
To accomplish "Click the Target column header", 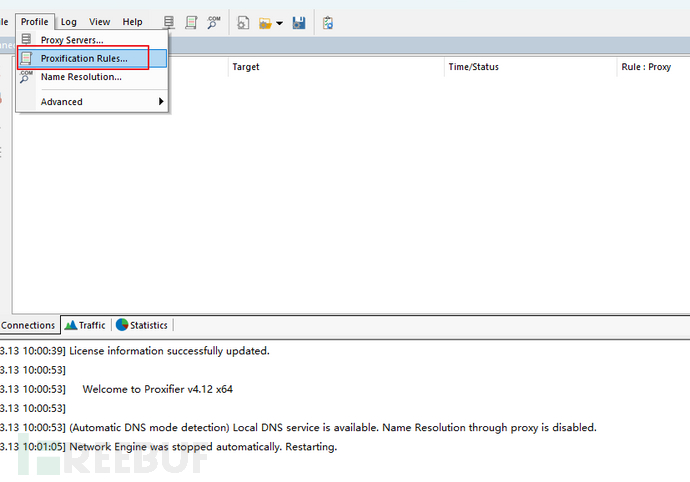I will coord(246,67).
